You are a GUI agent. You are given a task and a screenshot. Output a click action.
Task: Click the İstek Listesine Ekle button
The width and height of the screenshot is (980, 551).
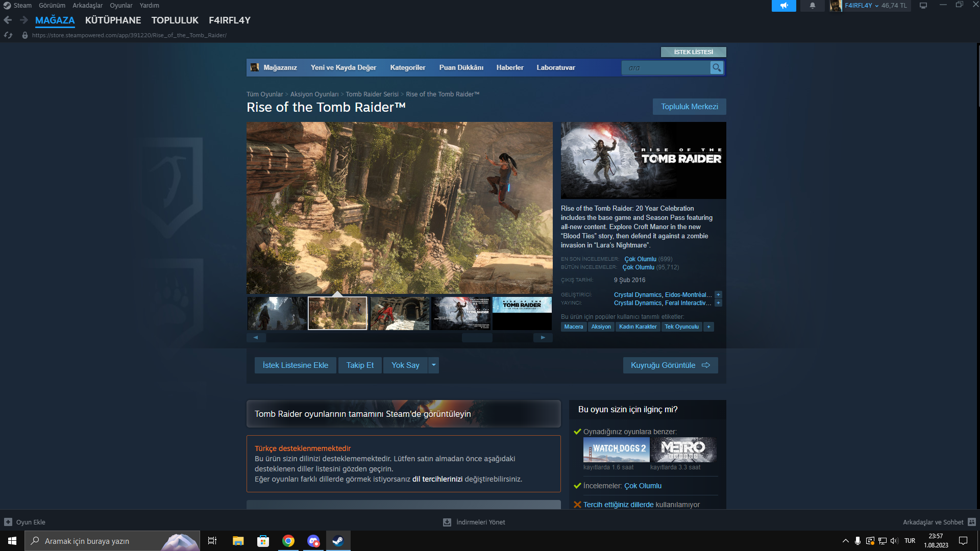point(295,365)
